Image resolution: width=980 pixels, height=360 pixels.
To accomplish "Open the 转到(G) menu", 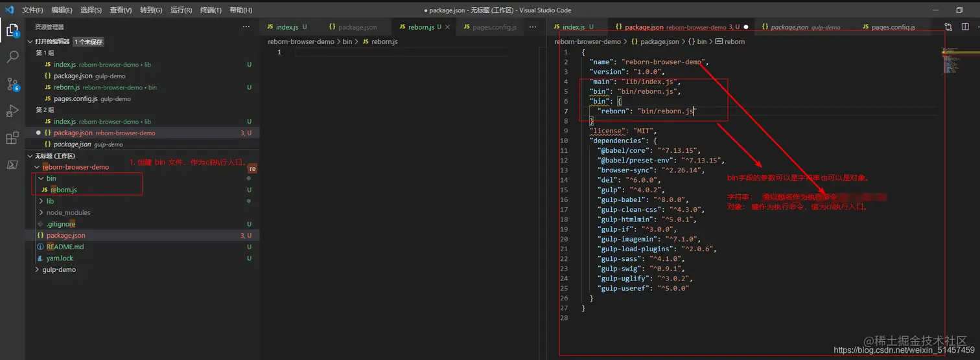I will pyautogui.click(x=151, y=10).
